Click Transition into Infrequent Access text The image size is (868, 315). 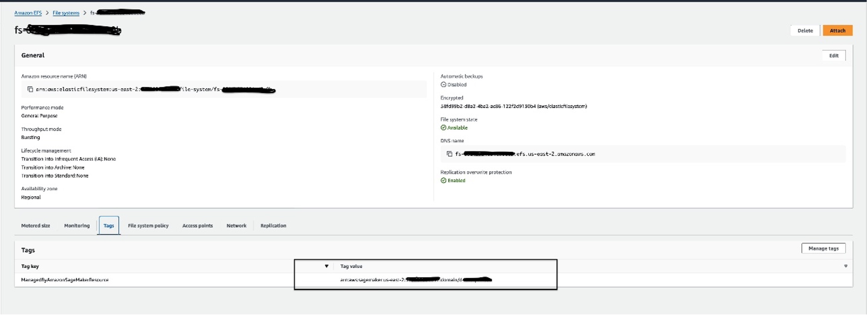(68, 159)
